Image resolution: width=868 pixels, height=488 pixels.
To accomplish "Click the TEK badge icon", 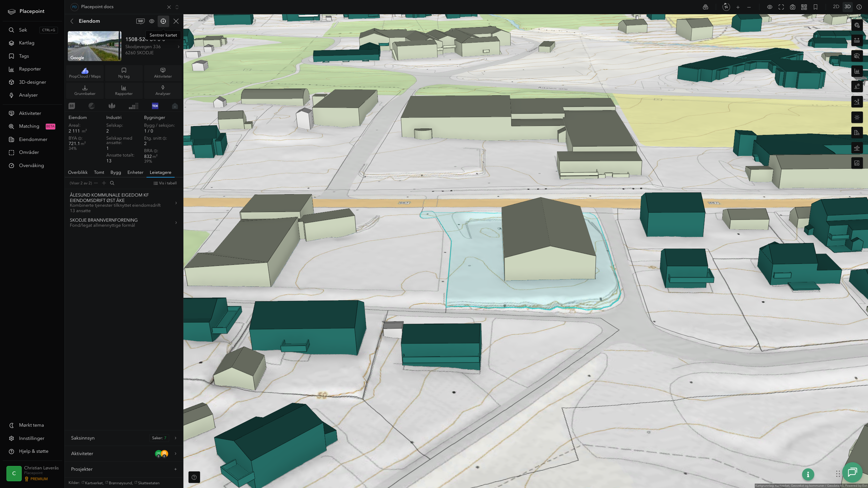I will [x=155, y=106].
